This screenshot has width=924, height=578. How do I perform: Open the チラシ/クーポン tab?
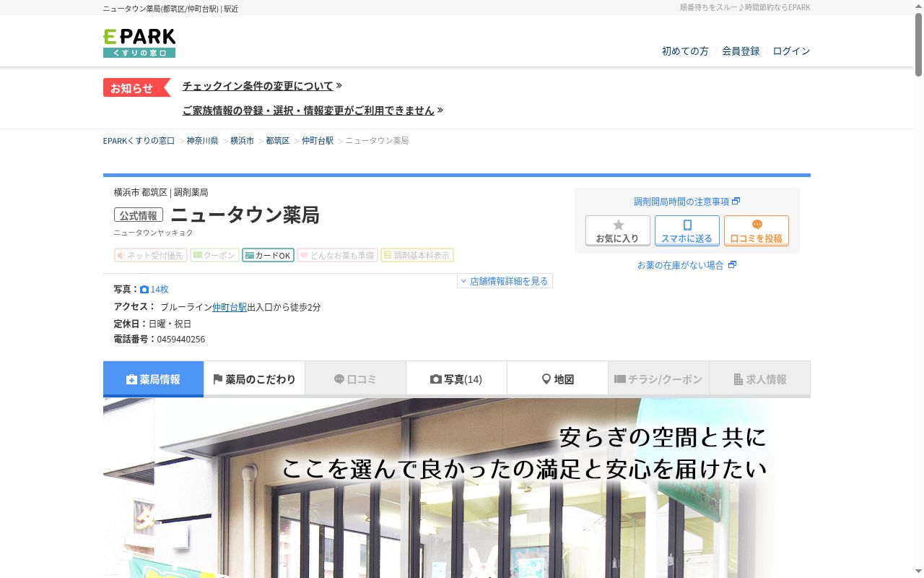point(658,379)
